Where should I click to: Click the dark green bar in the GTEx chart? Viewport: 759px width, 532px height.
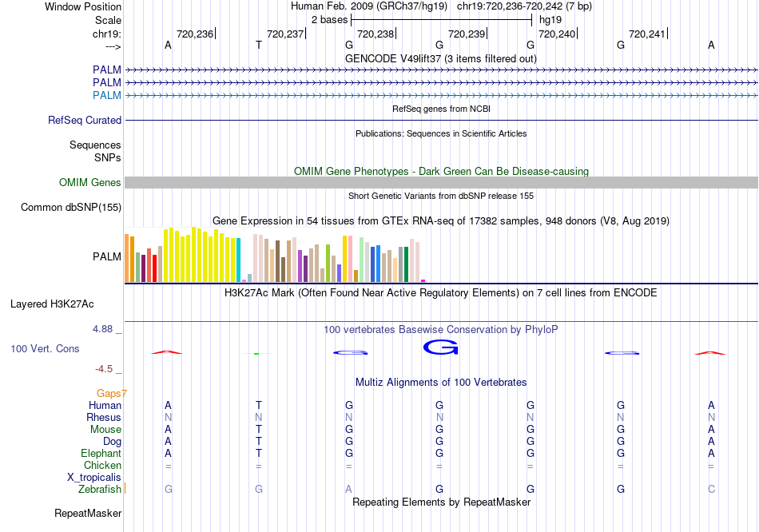point(406,264)
